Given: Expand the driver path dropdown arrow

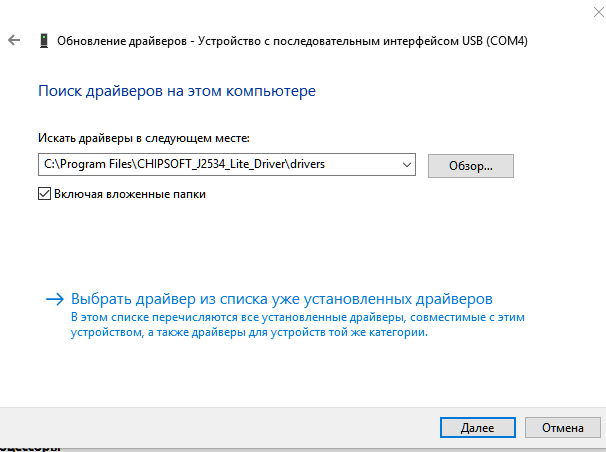Looking at the screenshot, I should click(405, 164).
